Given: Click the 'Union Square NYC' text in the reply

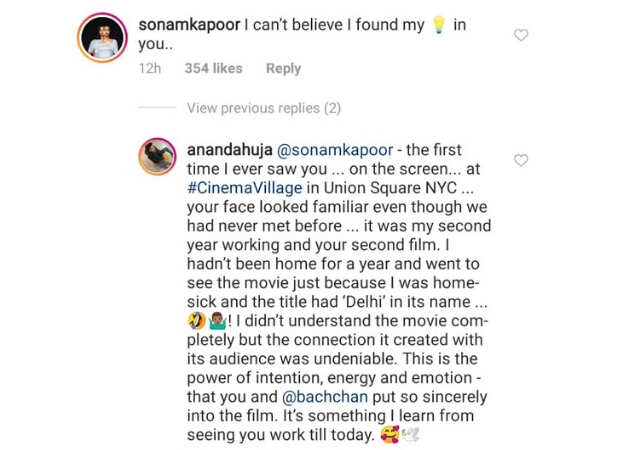Looking at the screenshot, I should pyautogui.click(x=390, y=188).
